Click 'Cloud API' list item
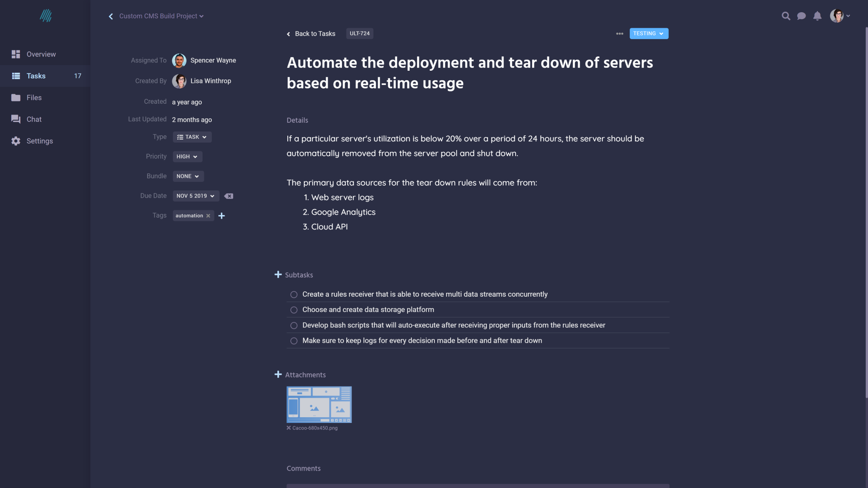868x488 pixels. click(329, 227)
